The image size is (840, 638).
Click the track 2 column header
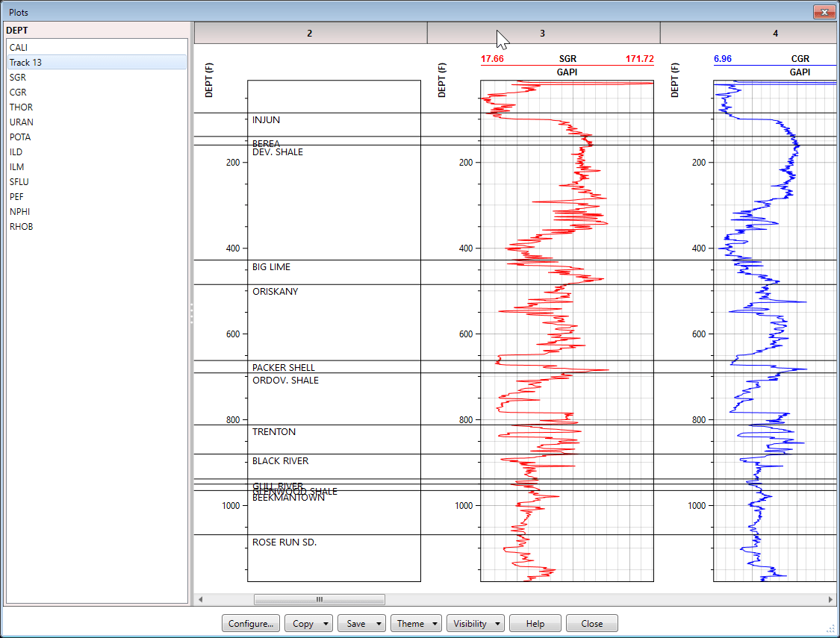[x=310, y=33]
